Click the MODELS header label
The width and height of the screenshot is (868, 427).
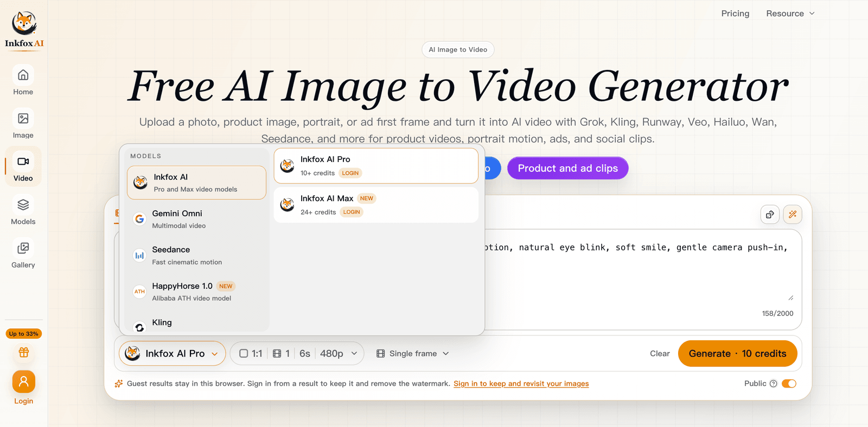145,156
